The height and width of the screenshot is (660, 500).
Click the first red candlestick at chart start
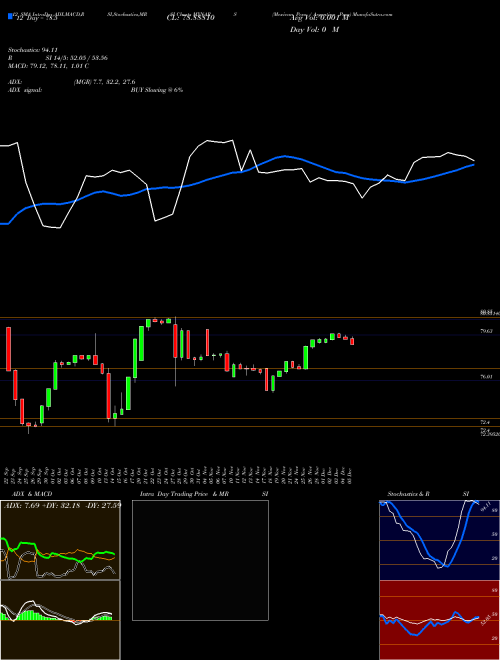click(8, 349)
